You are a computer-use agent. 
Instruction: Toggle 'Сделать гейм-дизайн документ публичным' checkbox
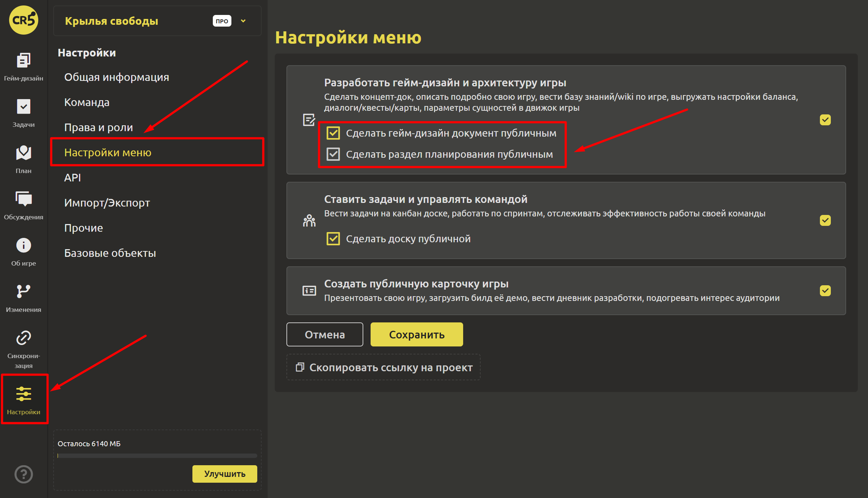click(x=333, y=133)
